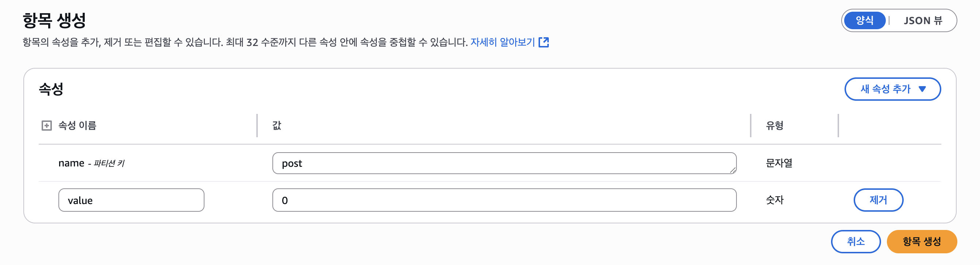
Task: Click the 취소 button
Action: point(855,241)
